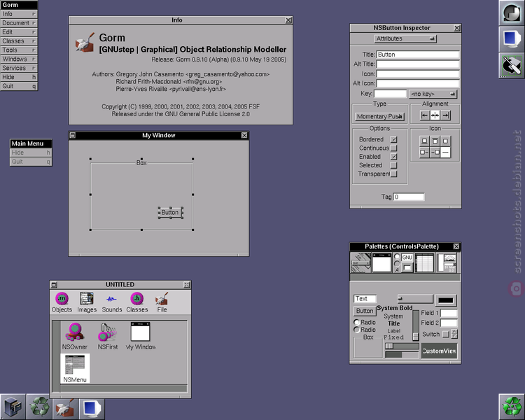This screenshot has height=420, width=525.
Task: Toggle the Continuous option checkbox
Action: (x=393, y=148)
